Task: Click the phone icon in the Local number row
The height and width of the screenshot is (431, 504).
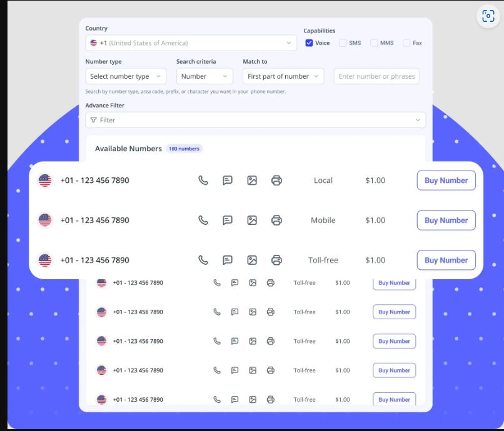Action: [203, 181]
